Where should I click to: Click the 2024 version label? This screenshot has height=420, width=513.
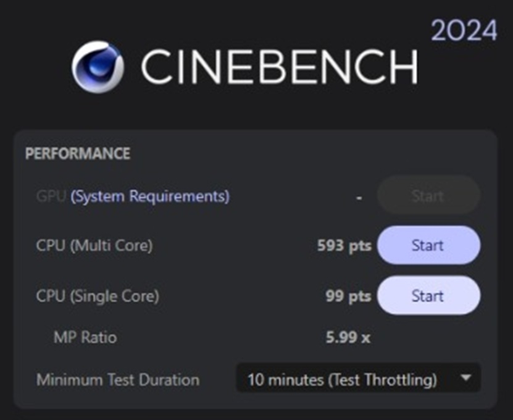point(464,30)
